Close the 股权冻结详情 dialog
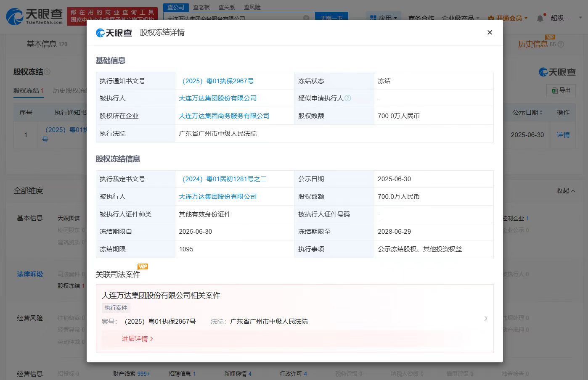This screenshot has height=380, width=588. pos(490,32)
